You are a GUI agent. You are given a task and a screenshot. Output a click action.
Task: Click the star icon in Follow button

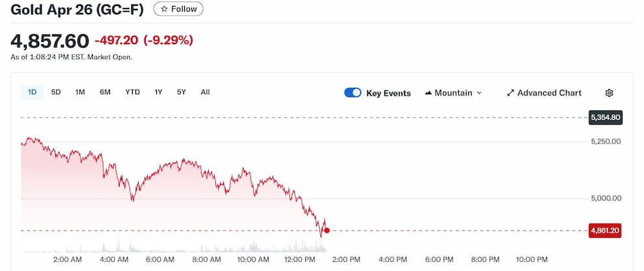(x=165, y=9)
